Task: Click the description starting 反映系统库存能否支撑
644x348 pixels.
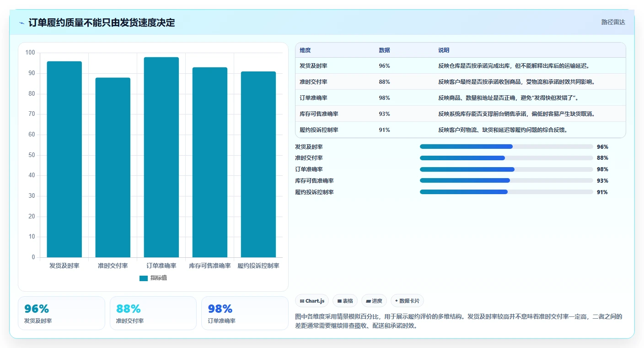Action: click(x=517, y=114)
